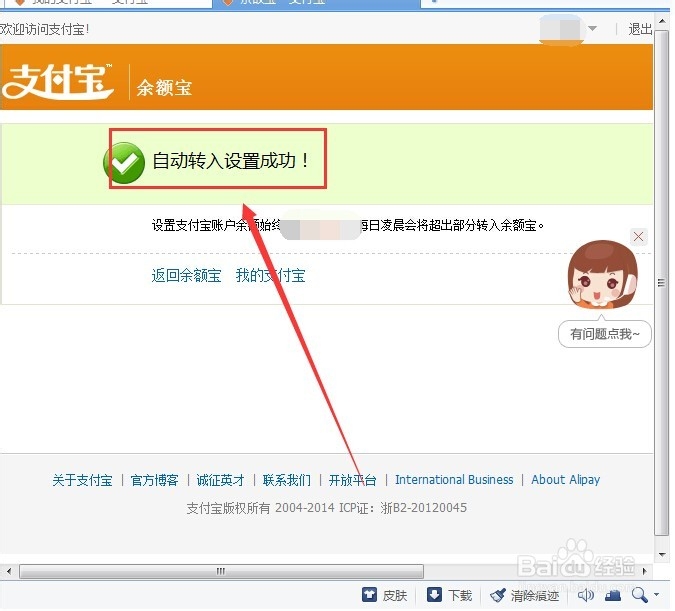Expand the zoom dropdown arrow beside magnifier
Image resolution: width=675 pixels, height=611 pixels.
coord(656,594)
